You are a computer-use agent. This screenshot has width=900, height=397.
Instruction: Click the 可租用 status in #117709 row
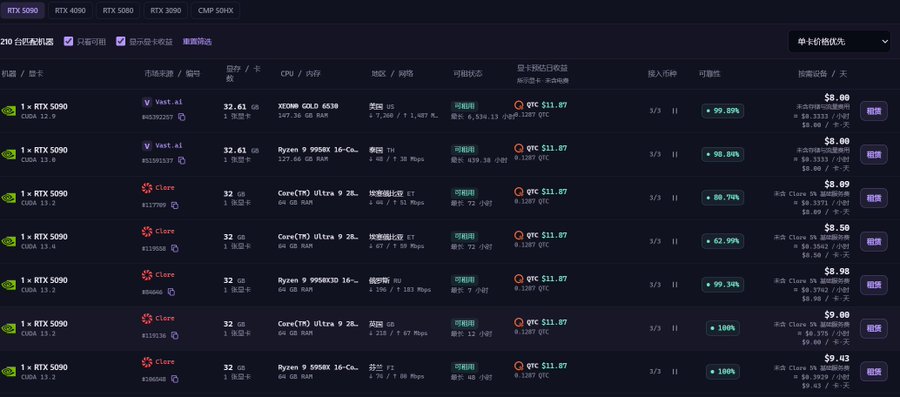pyautogui.click(x=464, y=193)
